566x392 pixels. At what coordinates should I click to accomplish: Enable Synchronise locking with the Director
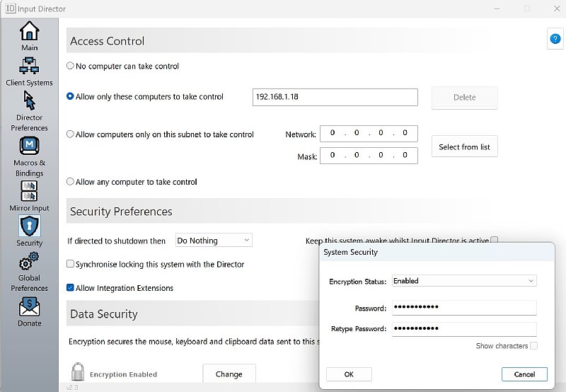(70, 264)
